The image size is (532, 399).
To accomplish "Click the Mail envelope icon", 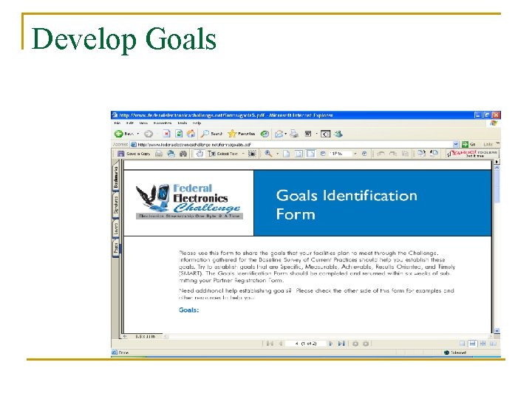I will click(279, 134).
